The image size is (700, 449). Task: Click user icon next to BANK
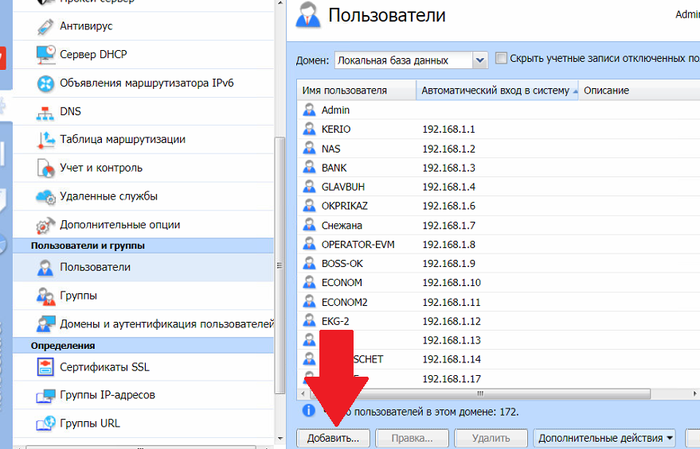click(309, 167)
